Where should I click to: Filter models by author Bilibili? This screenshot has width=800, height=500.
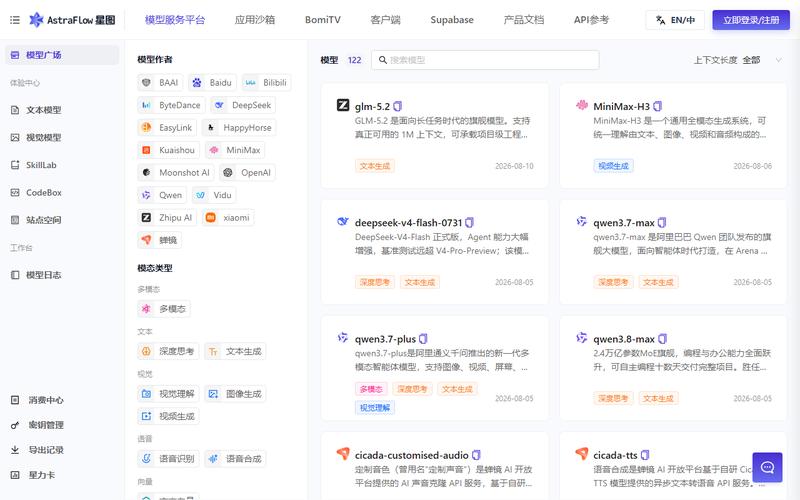tap(266, 83)
